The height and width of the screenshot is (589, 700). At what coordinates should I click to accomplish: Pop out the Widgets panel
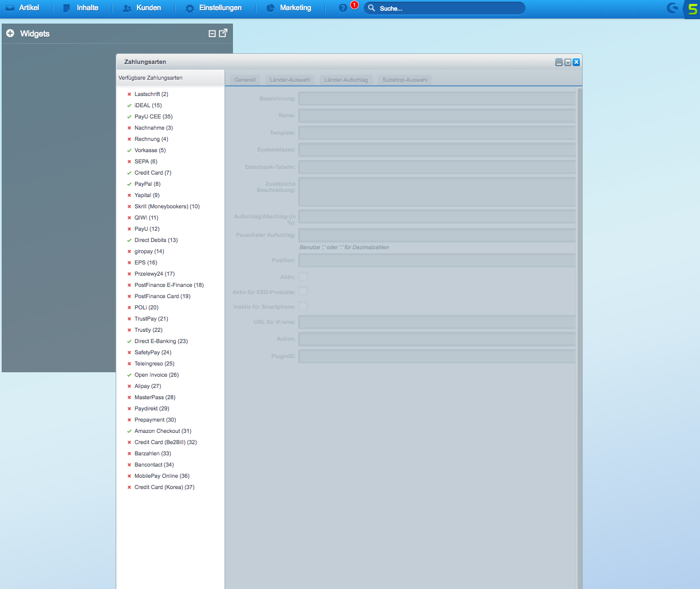[223, 33]
